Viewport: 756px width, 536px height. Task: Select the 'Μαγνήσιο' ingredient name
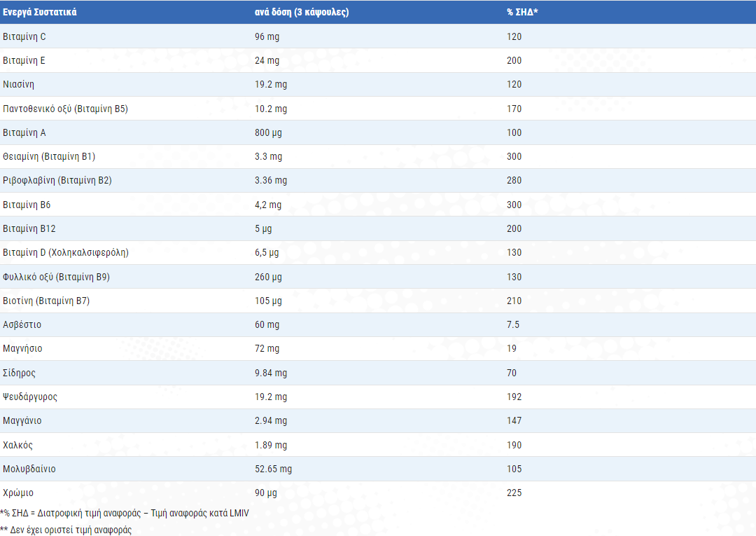click(22, 348)
